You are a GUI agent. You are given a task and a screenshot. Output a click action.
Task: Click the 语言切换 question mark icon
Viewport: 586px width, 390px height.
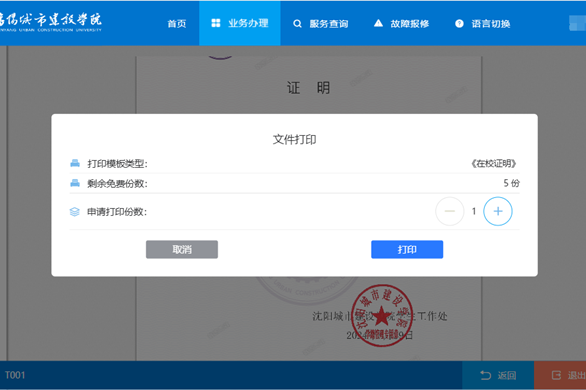click(x=459, y=24)
